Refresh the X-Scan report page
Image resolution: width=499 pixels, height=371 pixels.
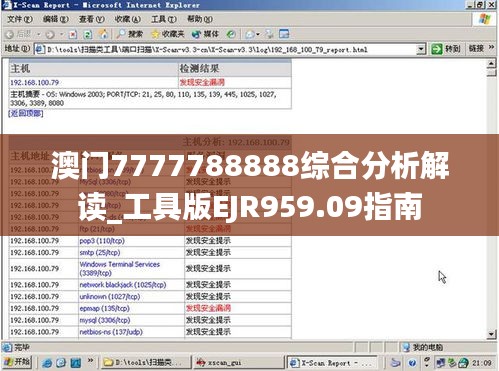88,34
